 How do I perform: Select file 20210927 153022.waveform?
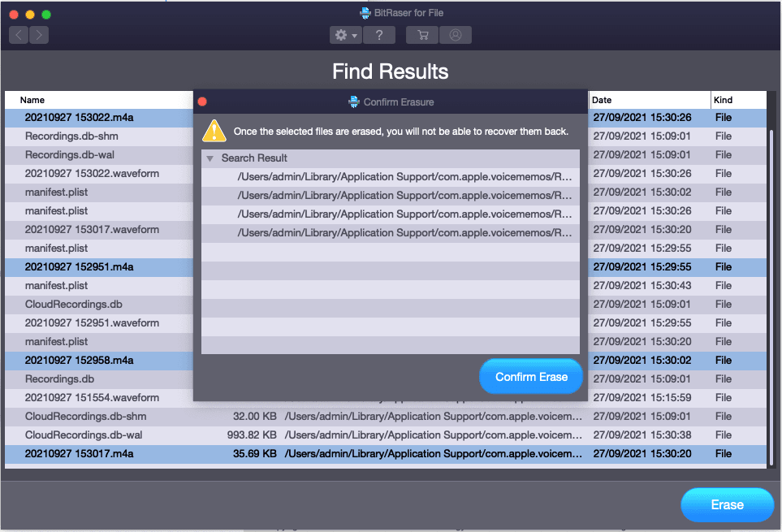click(92, 174)
